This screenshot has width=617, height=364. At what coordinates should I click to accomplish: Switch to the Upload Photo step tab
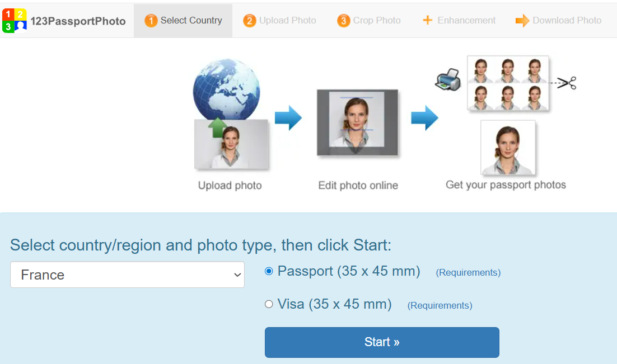point(280,21)
